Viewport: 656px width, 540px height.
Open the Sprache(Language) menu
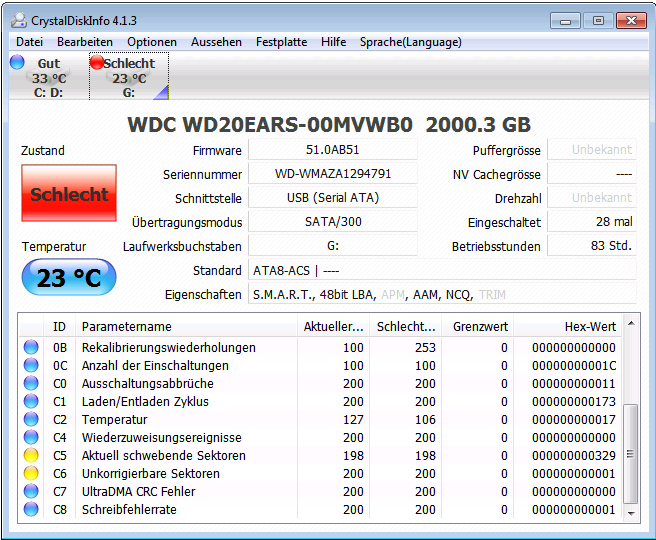(411, 42)
